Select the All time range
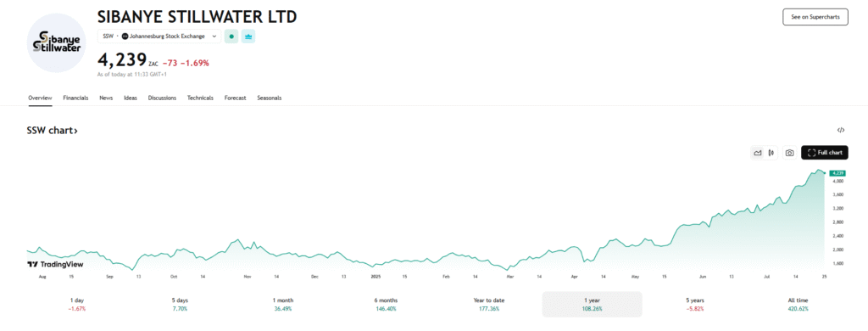The height and width of the screenshot is (331, 868). click(798, 305)
